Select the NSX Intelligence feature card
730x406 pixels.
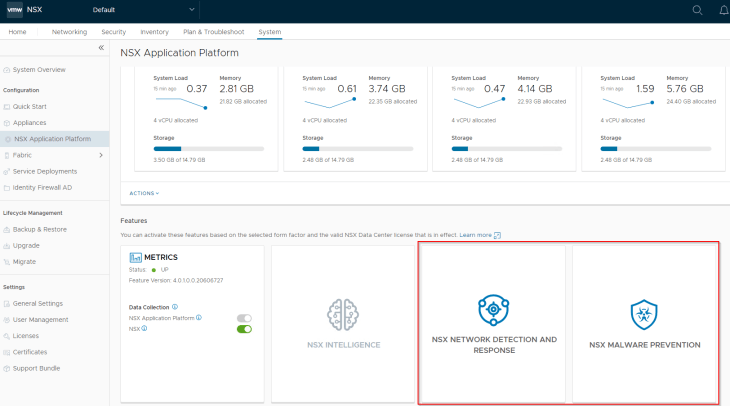(x=343, y=324)
